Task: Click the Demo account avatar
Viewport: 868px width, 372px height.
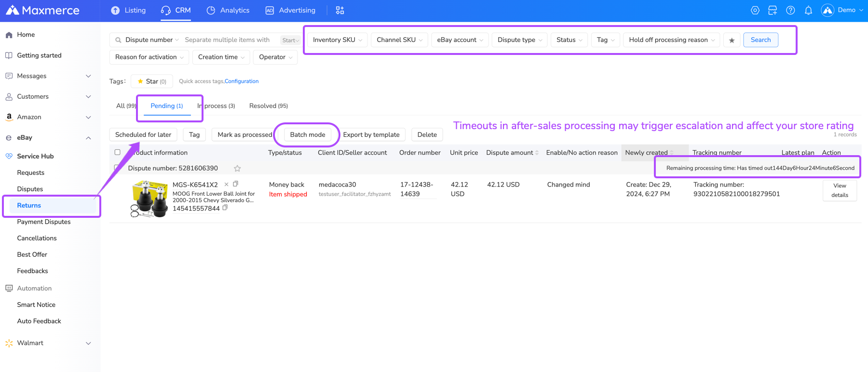Action: [x=827, y=10]
